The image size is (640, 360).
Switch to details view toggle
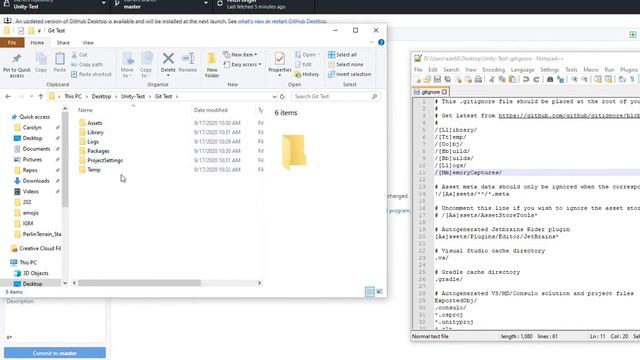[x=369, y=291]
